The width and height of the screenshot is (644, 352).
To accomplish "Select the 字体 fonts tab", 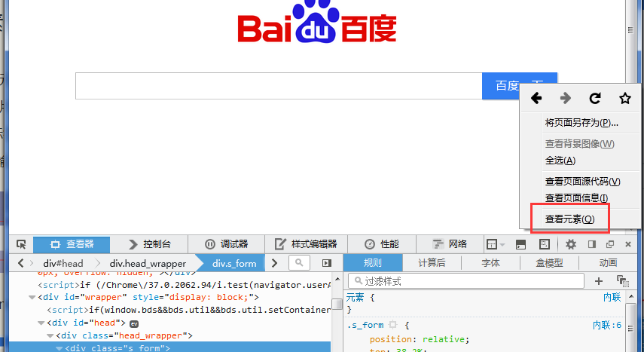I will pyautogui.click(x=490, y=263).
